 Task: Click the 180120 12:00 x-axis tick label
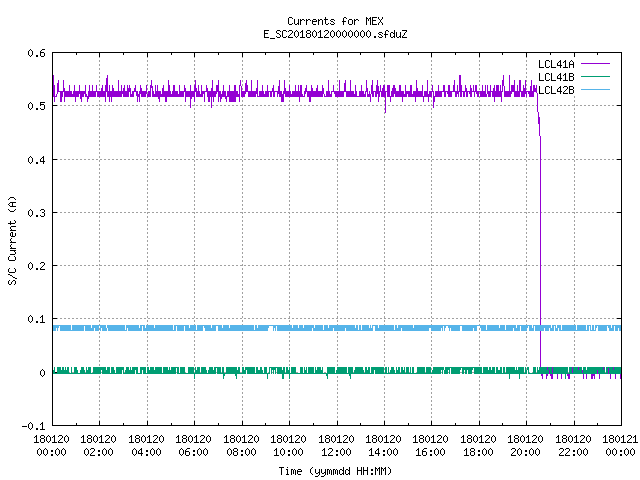pyautogui.click(x=336, y=446)
